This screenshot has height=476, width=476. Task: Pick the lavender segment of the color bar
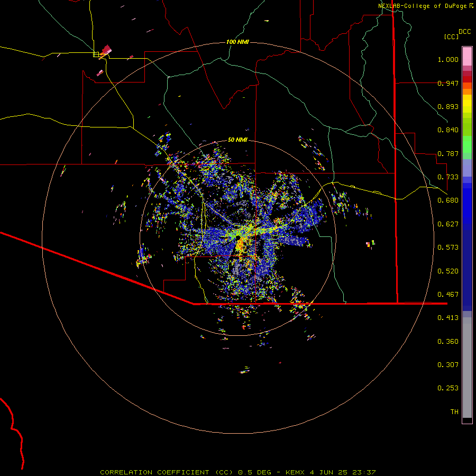pyautogui.click(x=467, y=168)
